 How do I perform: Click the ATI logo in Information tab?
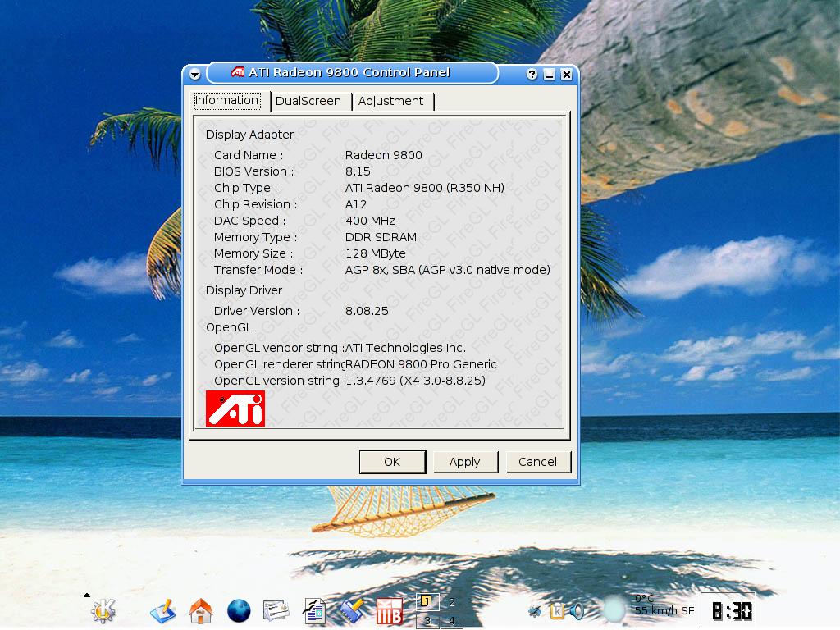tap(235, 409)
